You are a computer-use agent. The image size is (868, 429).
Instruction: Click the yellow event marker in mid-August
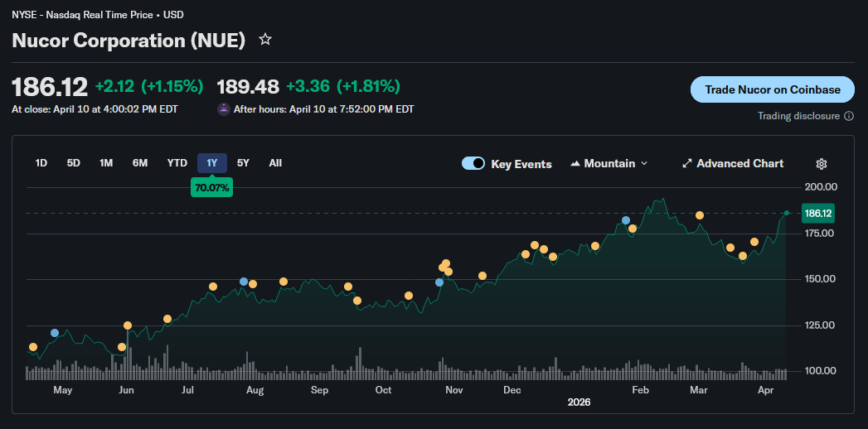coord(284,282)
